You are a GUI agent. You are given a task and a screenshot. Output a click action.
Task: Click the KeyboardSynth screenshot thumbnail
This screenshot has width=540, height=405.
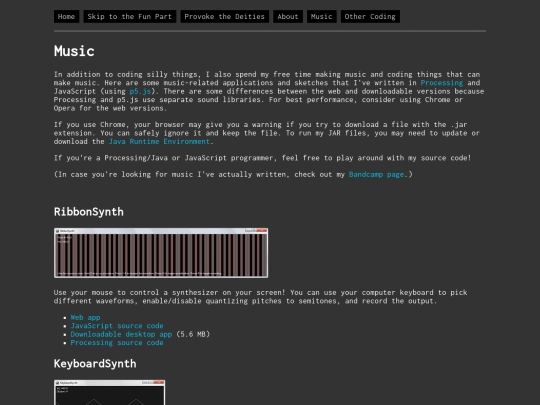click(110, 393)
